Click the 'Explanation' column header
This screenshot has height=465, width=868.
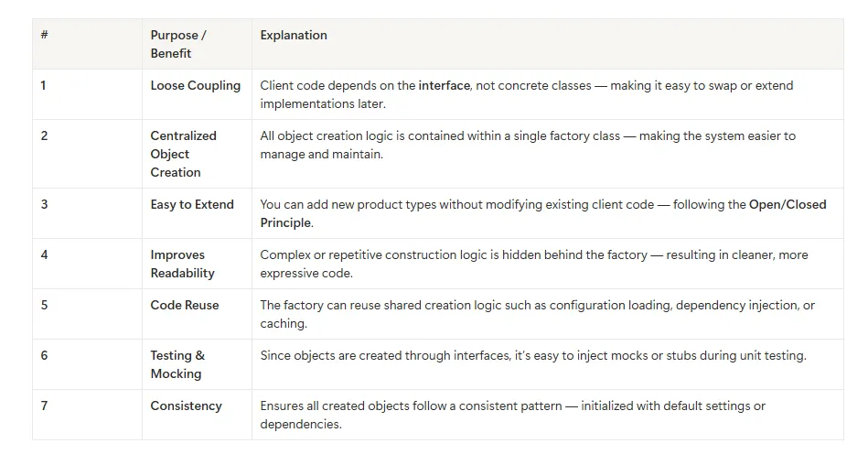tap(548, 44)
